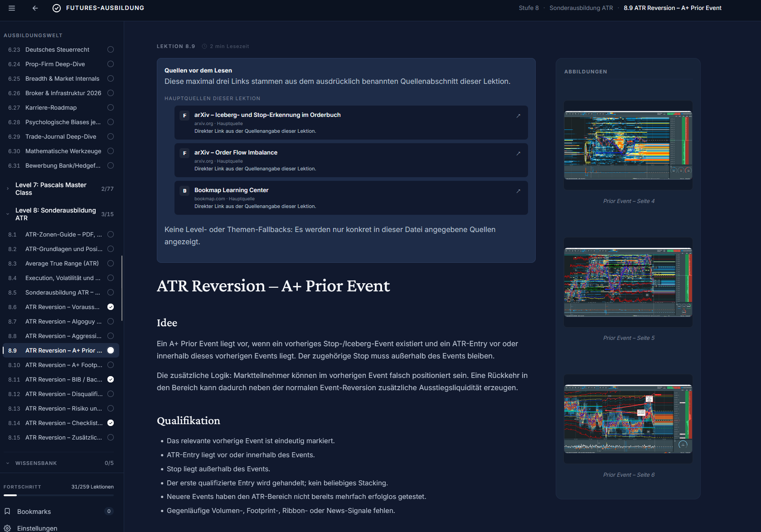This screenshot has height=532, width=761.
Task: Click the Futures-Ausbildung checkmark logo
Action: coord(57,8)
